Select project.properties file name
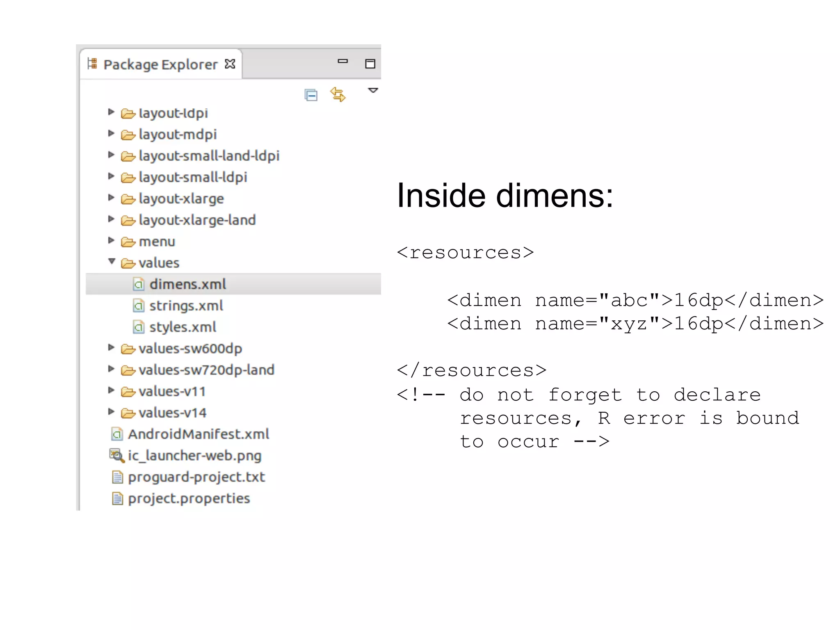 point(189,498)
